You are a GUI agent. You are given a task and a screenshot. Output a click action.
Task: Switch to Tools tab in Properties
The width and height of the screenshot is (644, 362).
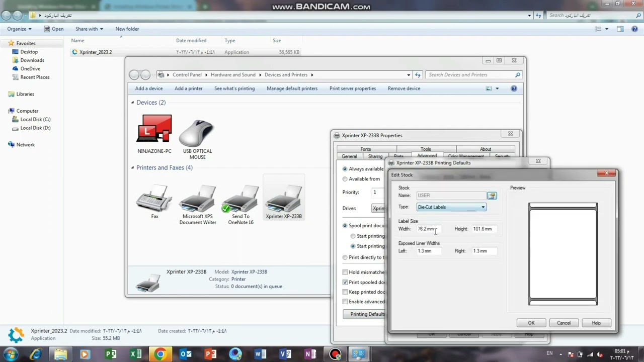coord(426,149)
